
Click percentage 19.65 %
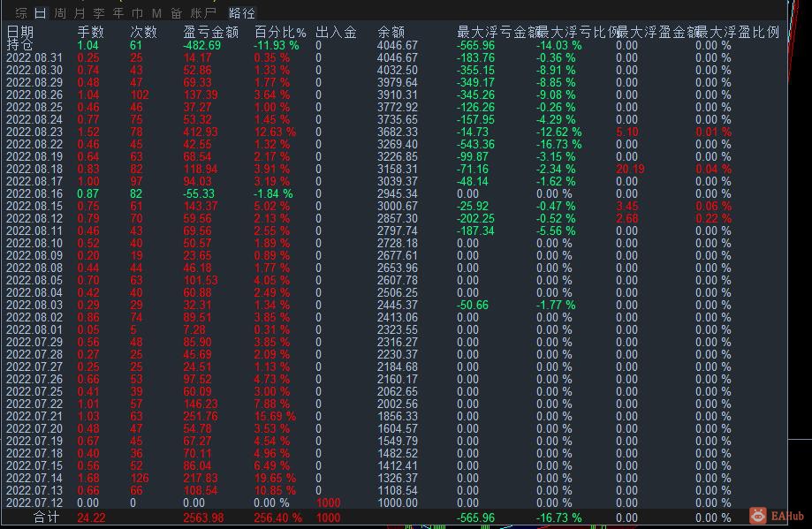pos(275,478)
